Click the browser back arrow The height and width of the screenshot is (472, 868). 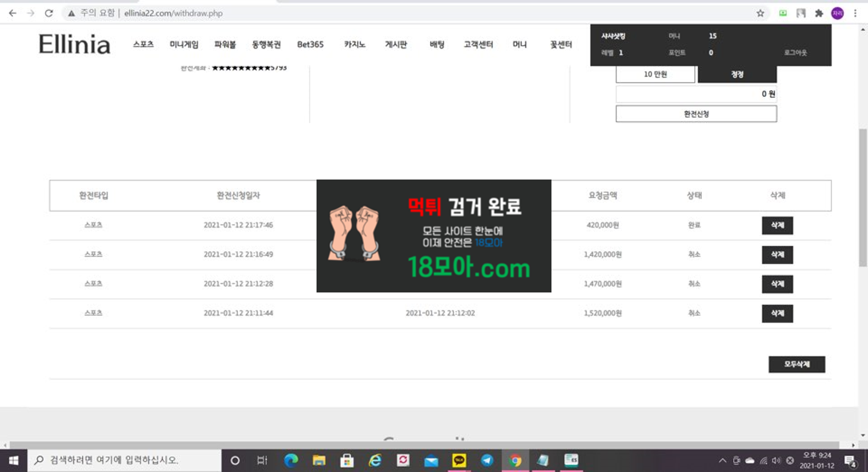(13, 13)
